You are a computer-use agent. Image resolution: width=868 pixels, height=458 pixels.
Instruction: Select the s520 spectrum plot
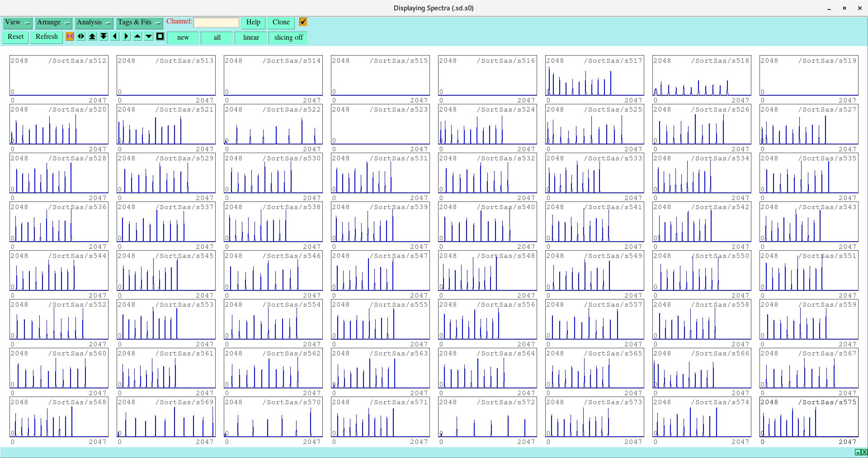[59, 124]
